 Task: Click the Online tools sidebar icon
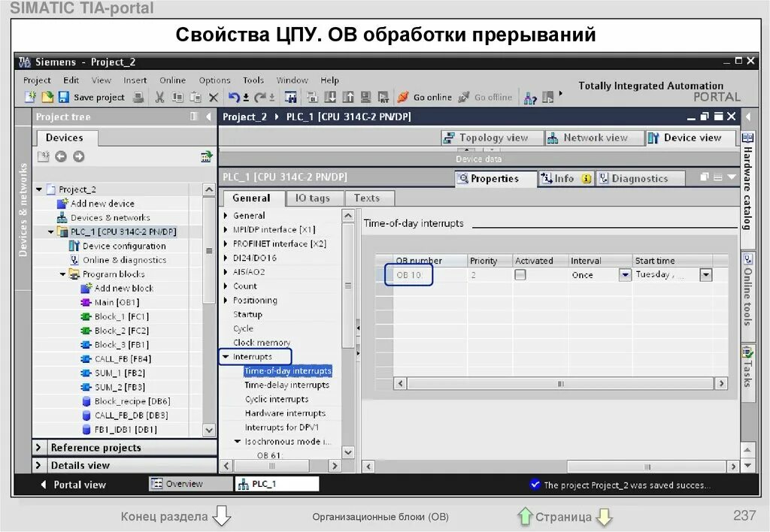click(x=748, y=258)
